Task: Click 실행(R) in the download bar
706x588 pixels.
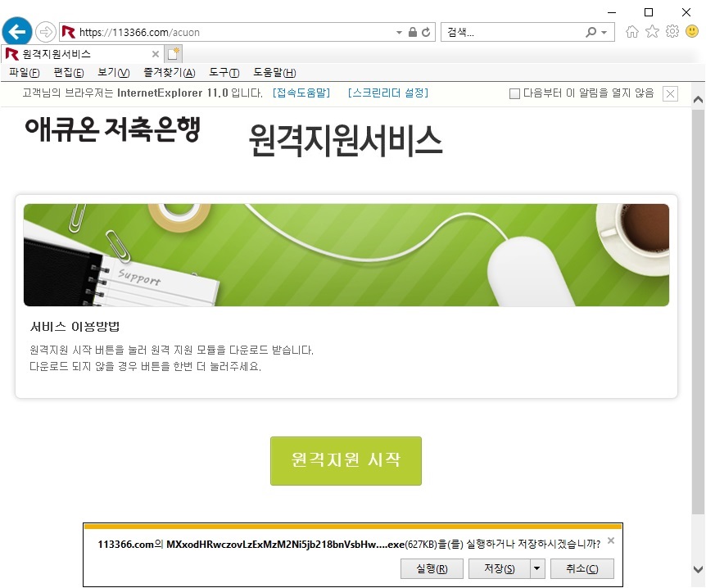Action: [x=432, y=568]
